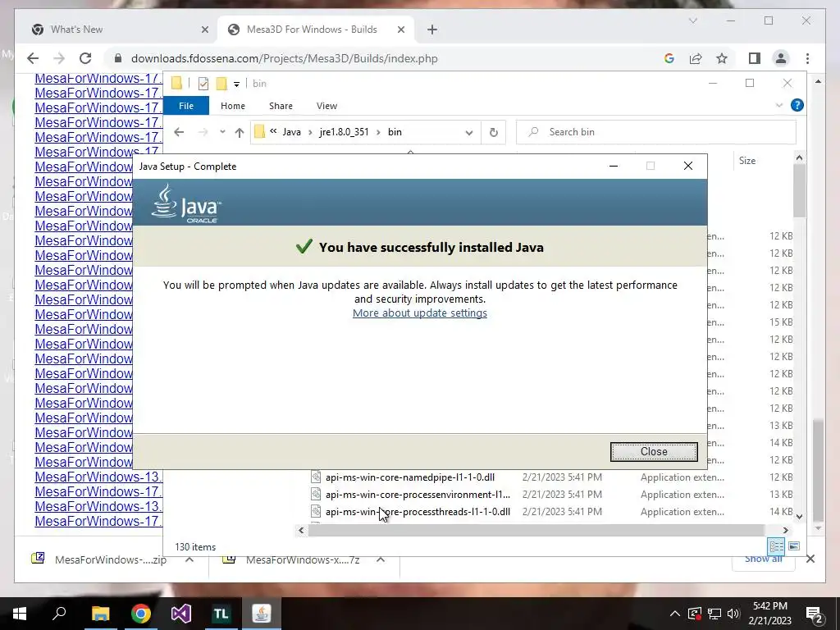
Task: Open first MesaForWindows-13 link on page
Action: (x=98, y=477)
